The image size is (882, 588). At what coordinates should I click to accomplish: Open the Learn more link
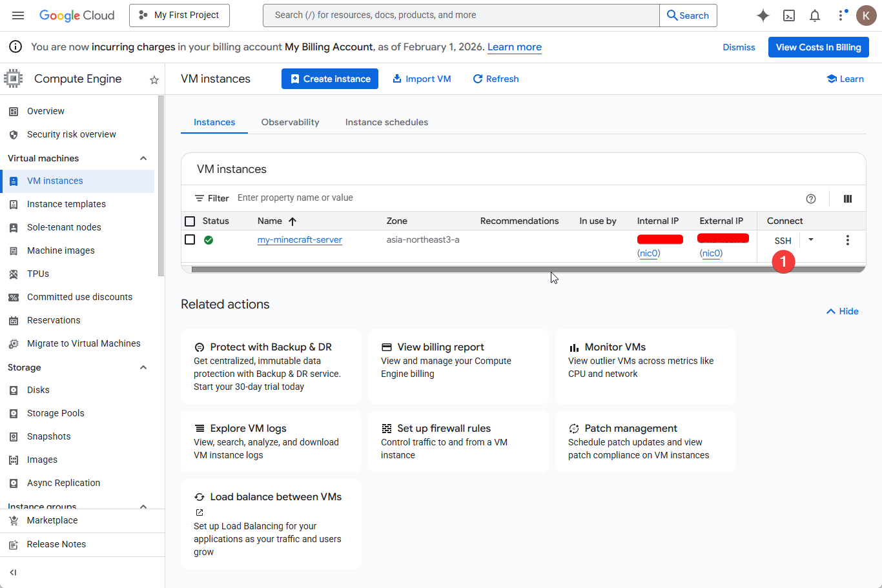(x=515, y=47)
